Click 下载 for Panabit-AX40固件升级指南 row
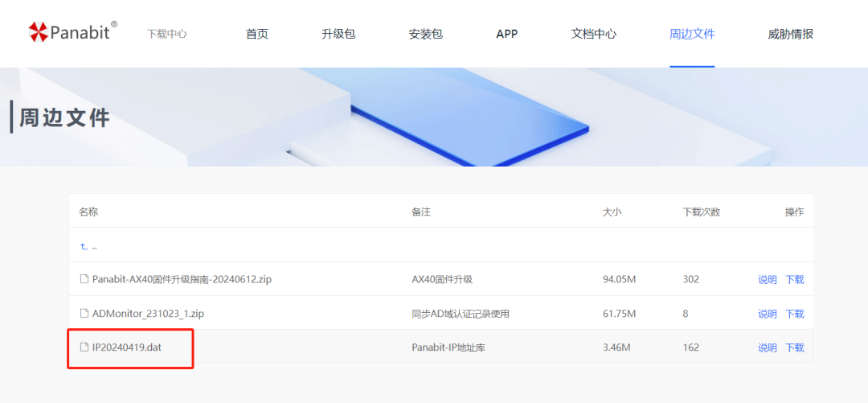Screen dimensions: 868x403 (794, 279)
